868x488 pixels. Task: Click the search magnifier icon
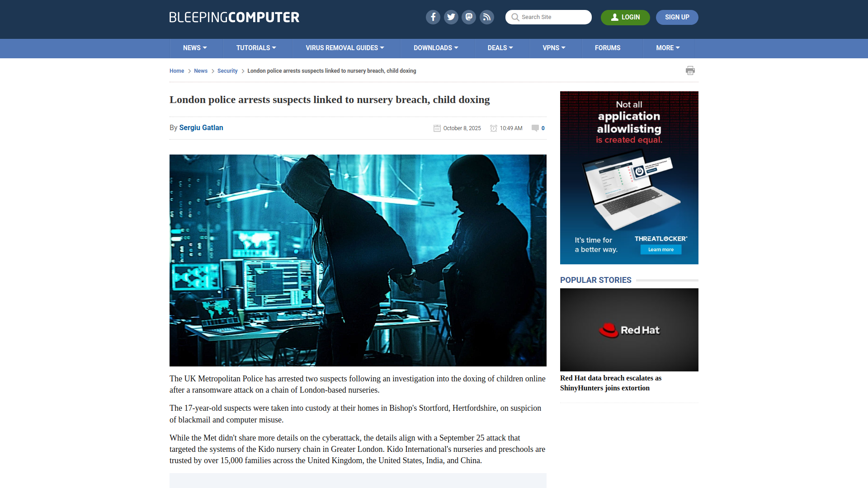pos(515,17)
